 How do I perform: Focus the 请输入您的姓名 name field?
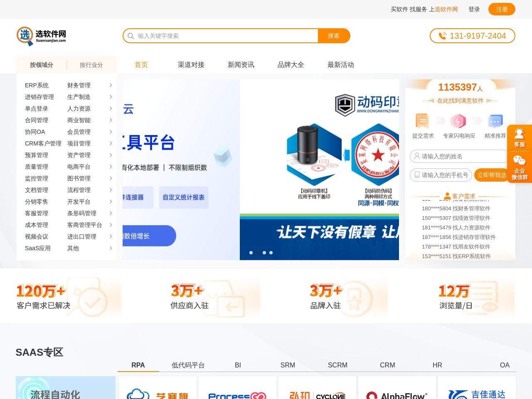pyautogui.click(x=459, y=156)
